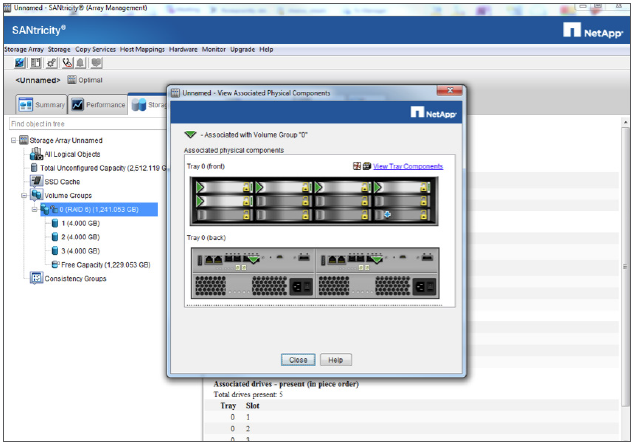635x446 pixels.
Task: Select volume 1 (4.000 GB) in tree
Action: coord(81,223)
